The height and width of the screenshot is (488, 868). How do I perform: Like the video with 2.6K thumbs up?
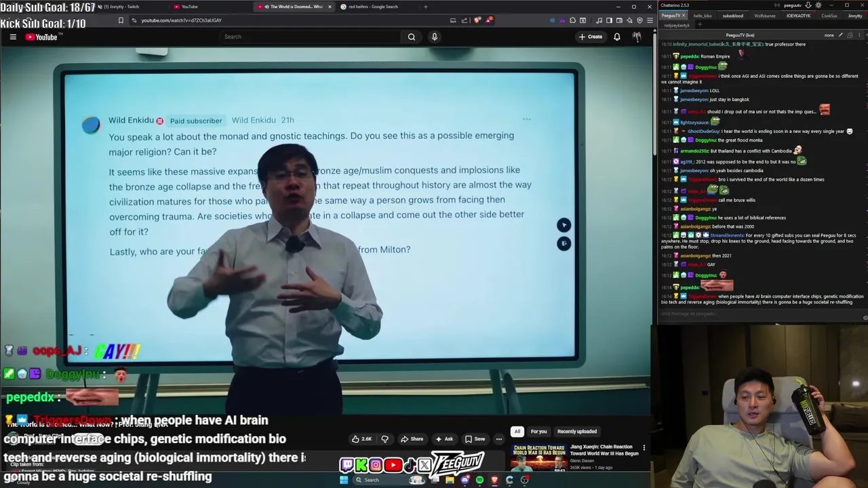coord(361,439)
